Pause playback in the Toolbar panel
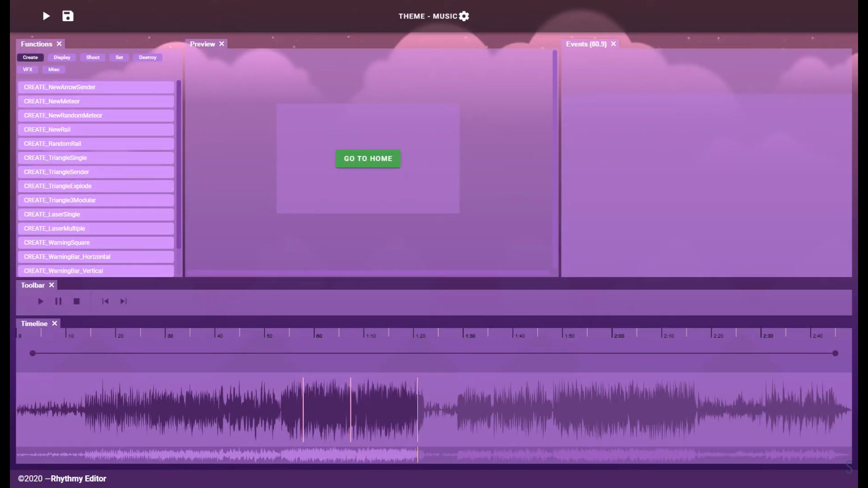The image size is (868, 488). pyautogui.click(x=58, y=301)
